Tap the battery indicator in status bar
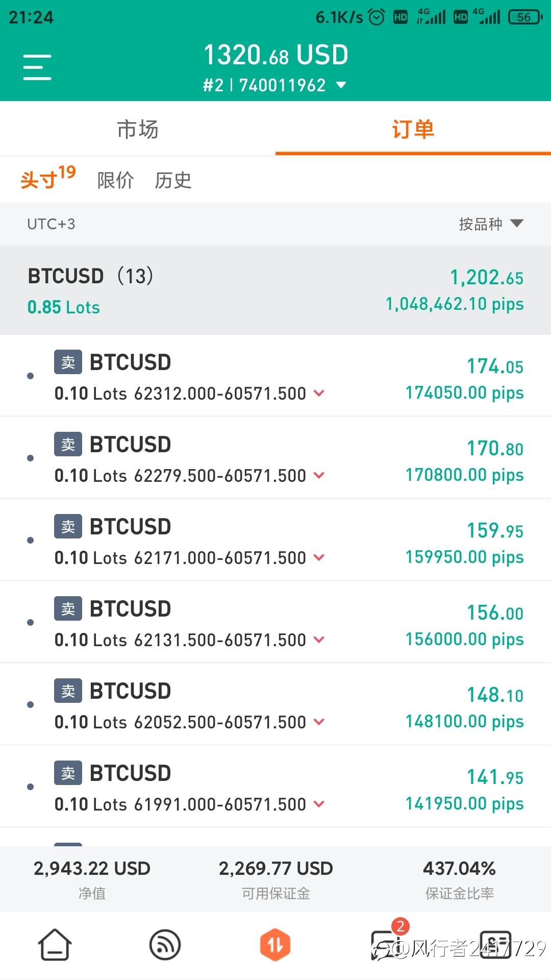This screenshot has height=980, width=551. point(524,17)
